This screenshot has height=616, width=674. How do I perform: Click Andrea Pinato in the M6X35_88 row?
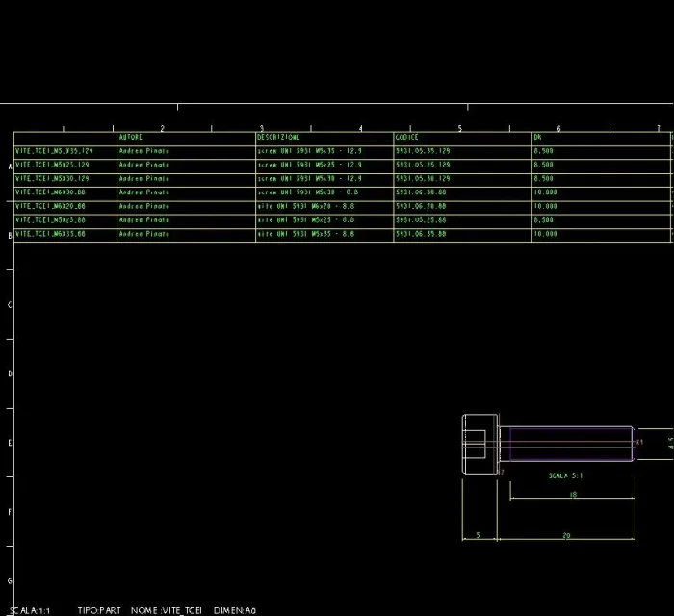click(144, 234)
